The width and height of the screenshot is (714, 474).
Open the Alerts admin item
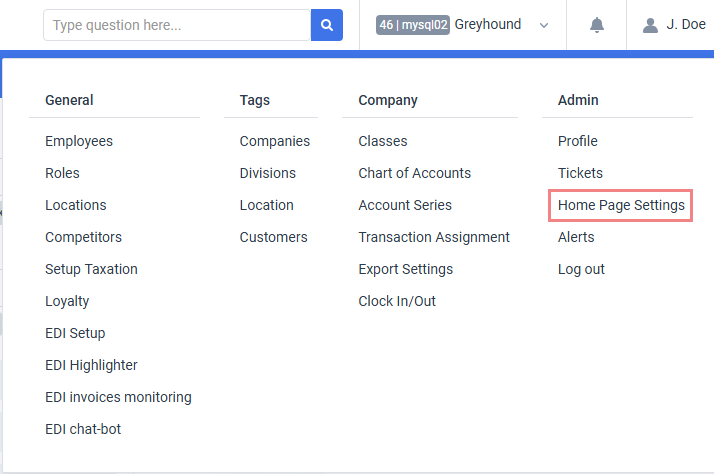tap(576, 237)
